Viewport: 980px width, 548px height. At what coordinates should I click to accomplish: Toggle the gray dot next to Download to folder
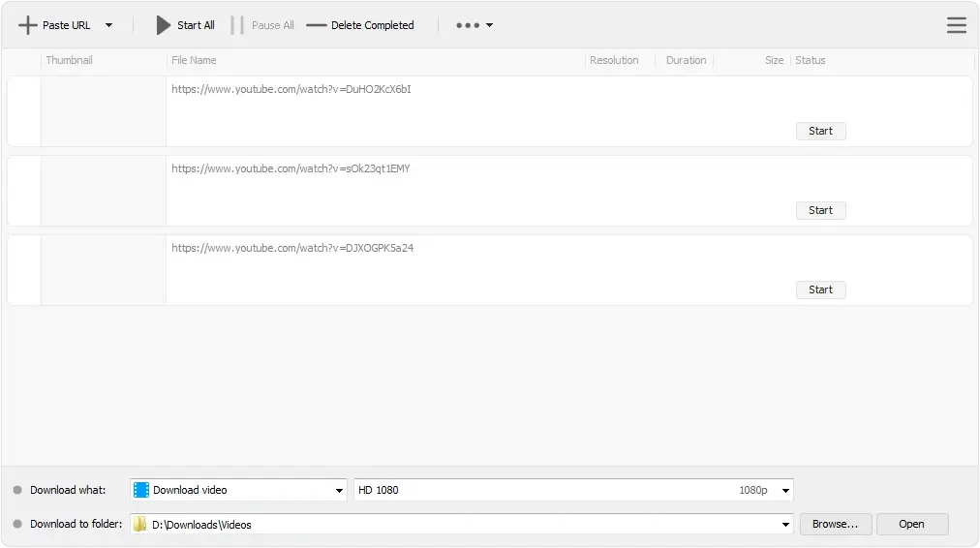(17, 524)
